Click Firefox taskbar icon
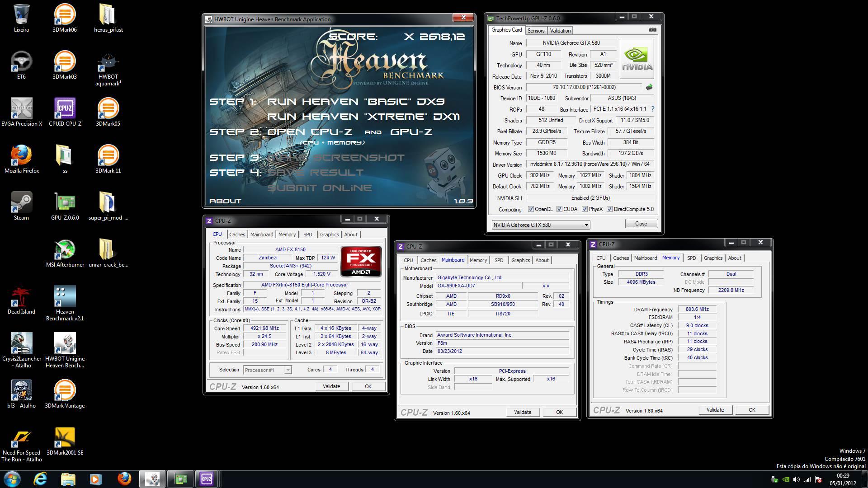868x488 pixels. coord(124,479)
